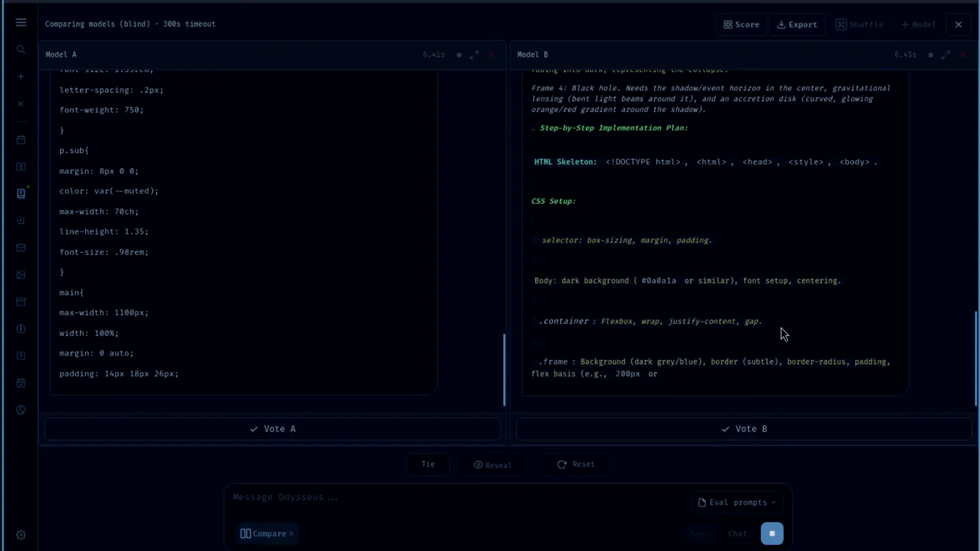This screenshot has width=980, height=551.
Task: Click 'Comparing models (blind)' header text
Action: (x=97, y=24)
